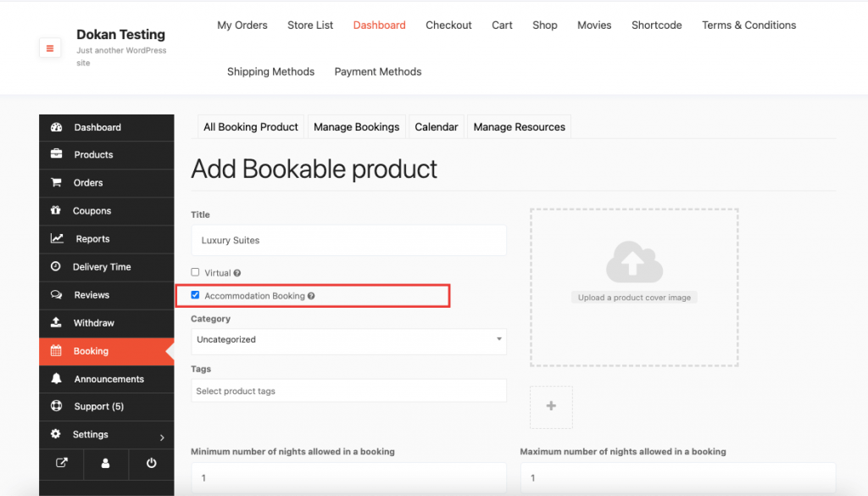Click the Accommodation Booking help icon
The image size is (868, 496).
pyautogui.click(x=311, y=296)
